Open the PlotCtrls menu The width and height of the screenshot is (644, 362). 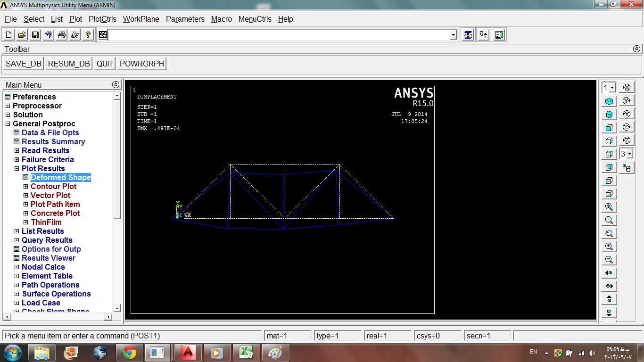pyautogui.click(x=102, y=19)
